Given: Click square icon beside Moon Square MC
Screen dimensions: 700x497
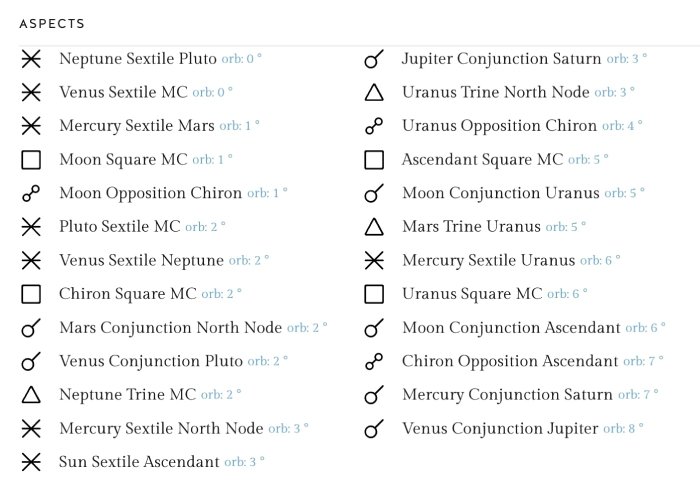Looking at the screenshot, I should click(x=31, y=160).
